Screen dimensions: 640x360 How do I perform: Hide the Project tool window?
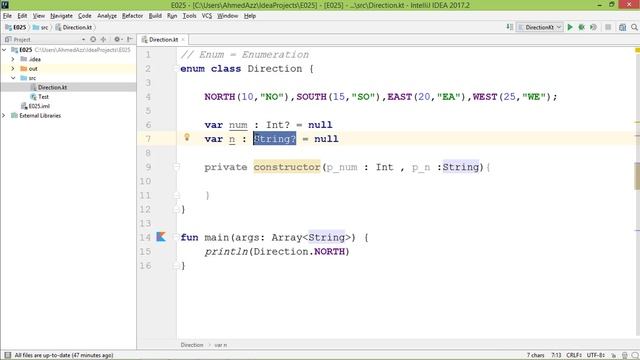129,39
